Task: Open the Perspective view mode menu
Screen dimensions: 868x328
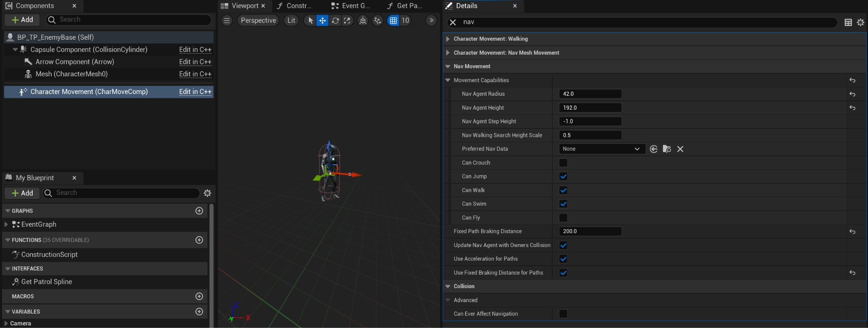Action: click(258, 20)
